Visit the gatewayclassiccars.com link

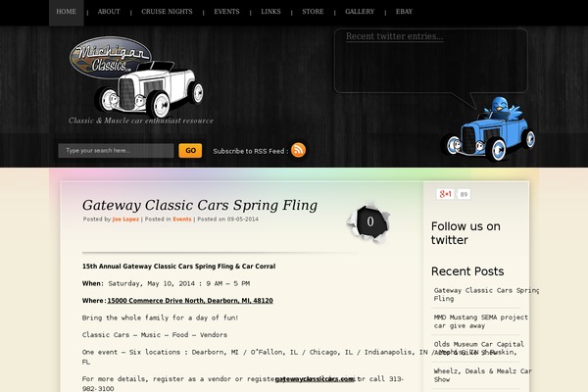(x=315, y=379)
